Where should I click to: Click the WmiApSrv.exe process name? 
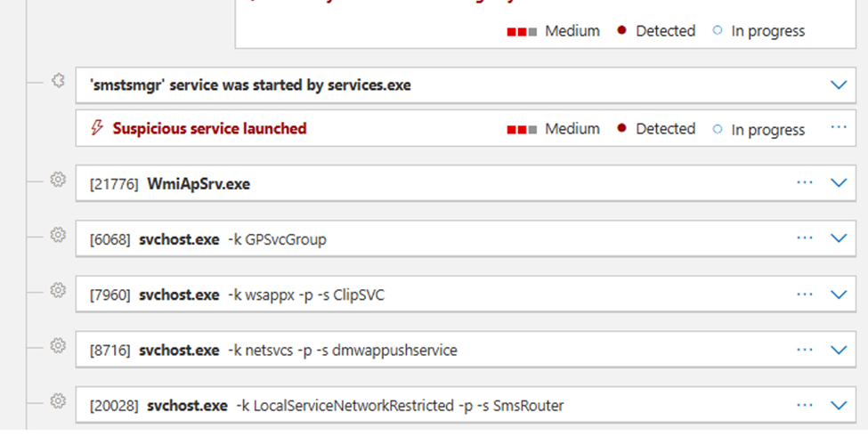(x=199, y=184)
